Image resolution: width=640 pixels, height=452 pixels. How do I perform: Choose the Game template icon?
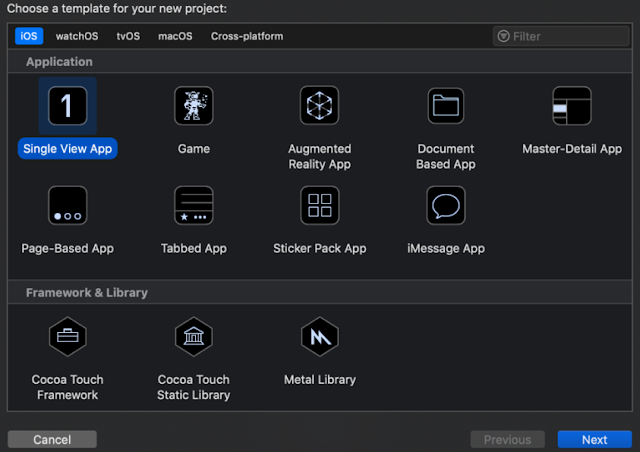[x=194, y=106]
